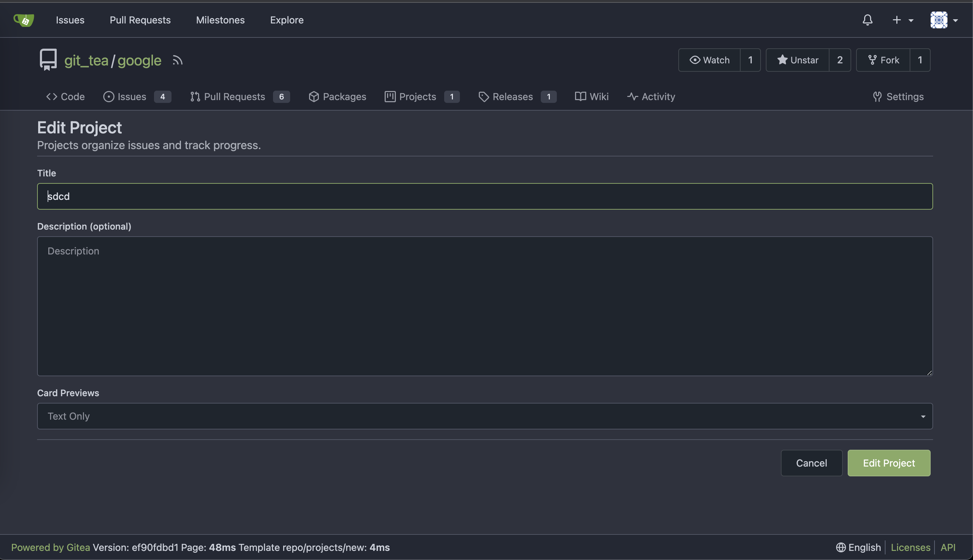Open top-bar Pull Requests menu item

140,20
